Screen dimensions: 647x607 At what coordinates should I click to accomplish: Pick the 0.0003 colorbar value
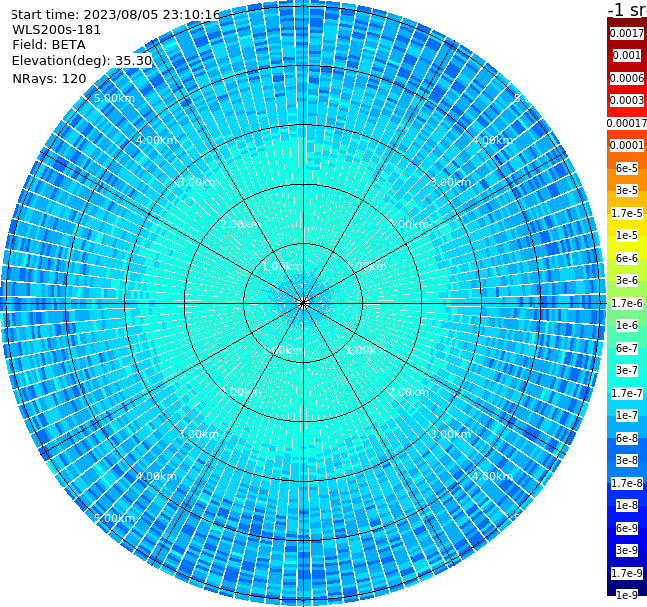pos(627,100)
